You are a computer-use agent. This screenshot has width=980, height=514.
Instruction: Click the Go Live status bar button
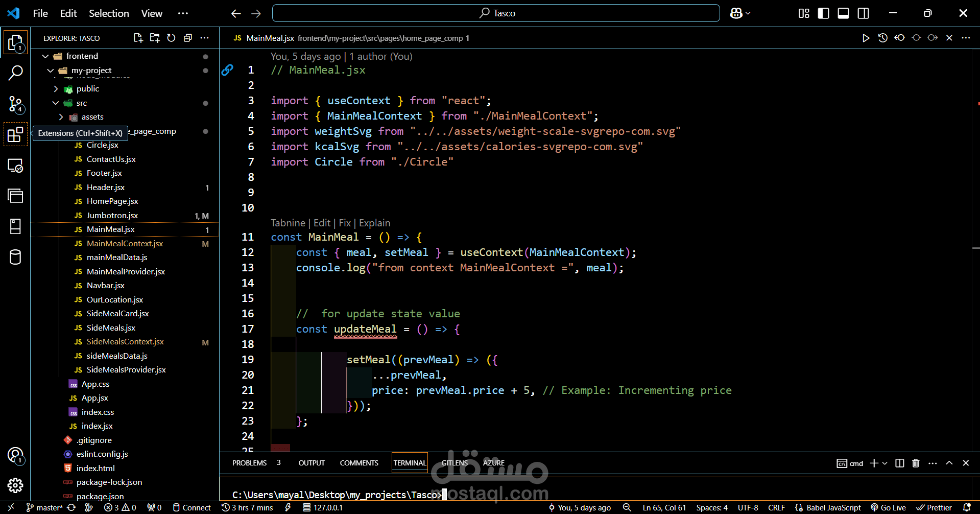click(888, 507)
